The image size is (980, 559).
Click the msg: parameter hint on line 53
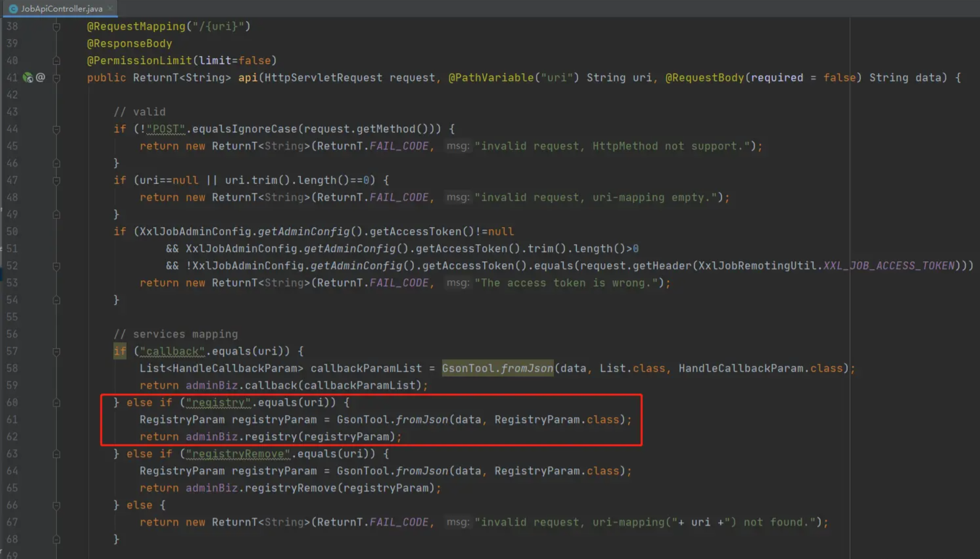(x=458, y=283)
